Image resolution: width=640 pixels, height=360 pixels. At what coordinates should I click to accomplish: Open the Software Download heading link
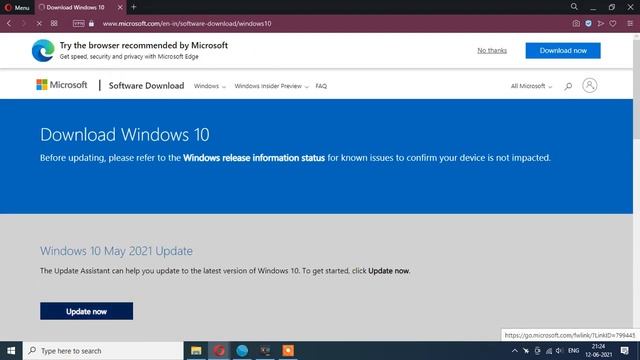coord(146,86)
